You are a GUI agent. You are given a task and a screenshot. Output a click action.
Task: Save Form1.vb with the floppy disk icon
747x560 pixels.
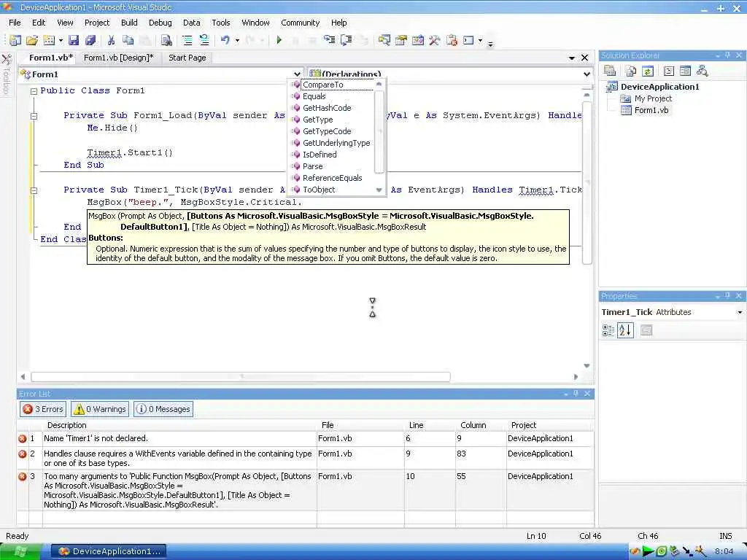[x=74, y=41]
